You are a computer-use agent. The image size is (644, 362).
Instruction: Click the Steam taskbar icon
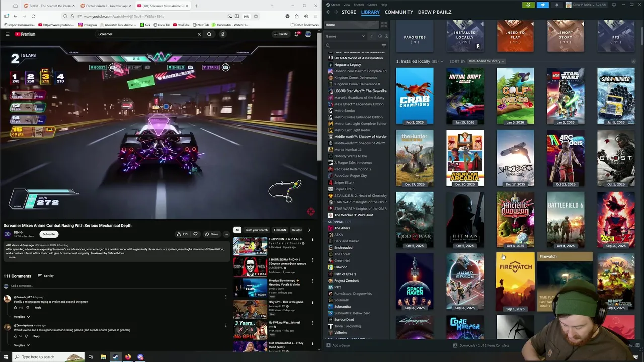pos(115,357)
